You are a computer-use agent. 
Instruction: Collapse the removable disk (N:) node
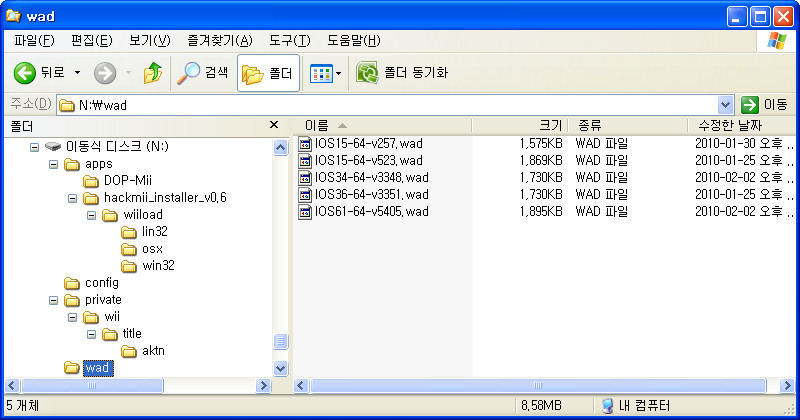pos(34,147)
